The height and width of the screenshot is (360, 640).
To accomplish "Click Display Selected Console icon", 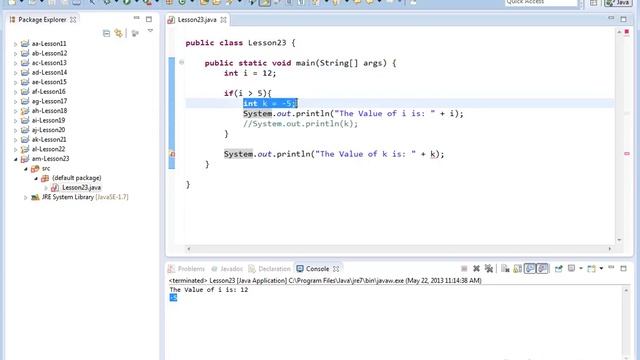I will (571, 268).
